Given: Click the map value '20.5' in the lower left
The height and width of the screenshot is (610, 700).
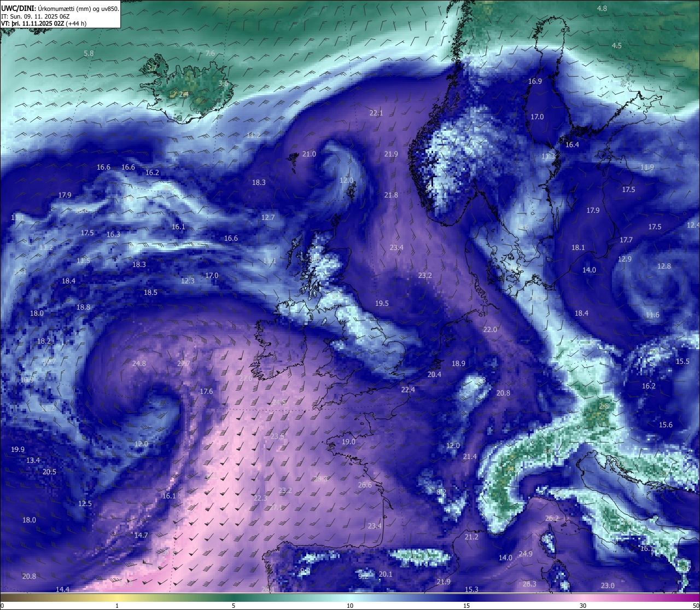Looking at the screenshot, I should point(49,472).
